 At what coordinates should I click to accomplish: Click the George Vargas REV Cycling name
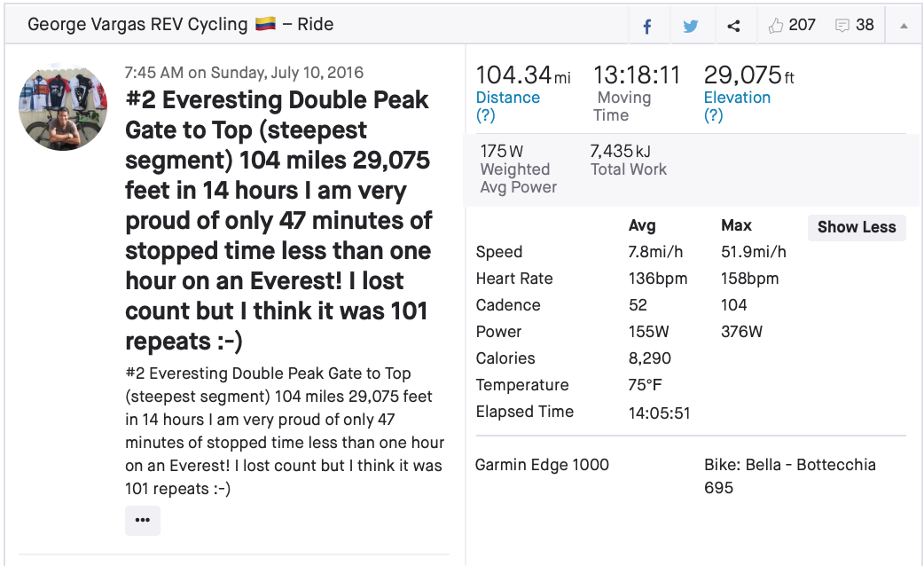138,25
